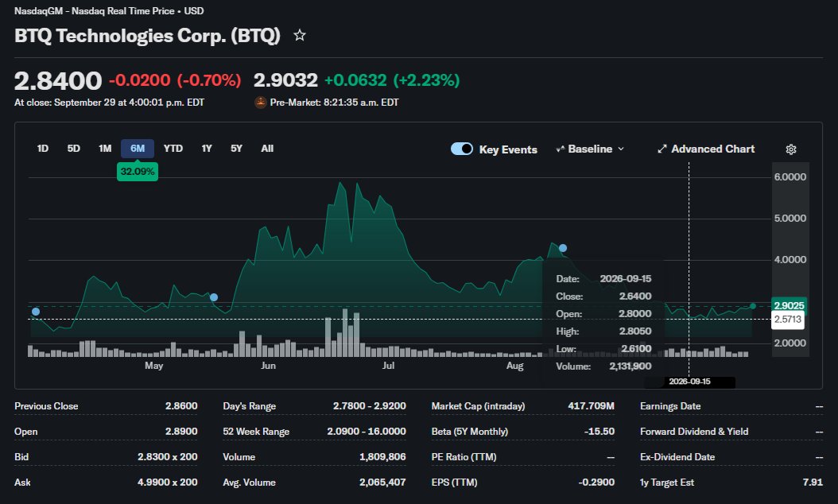Viewport: 838px width, 504px height.
Task: Switch to the 1Y time range
Action: coord(207,149)
